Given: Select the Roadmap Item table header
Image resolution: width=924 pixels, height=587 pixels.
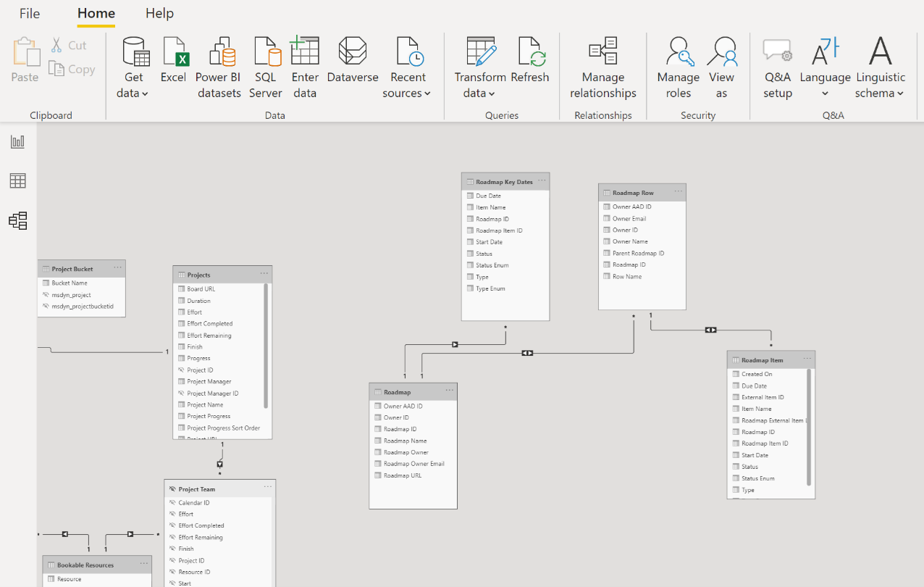Looking at the screenshot, I should click(x=771, y=360).
